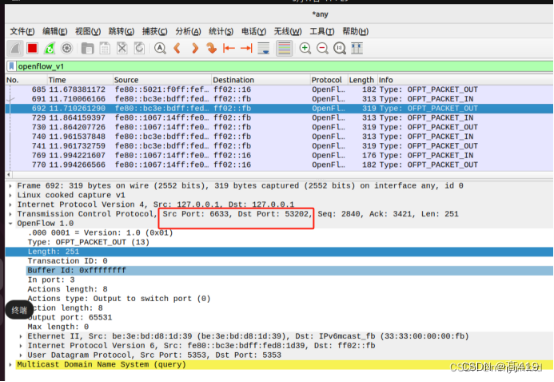Sort by the Info column header

coord(465,80)
